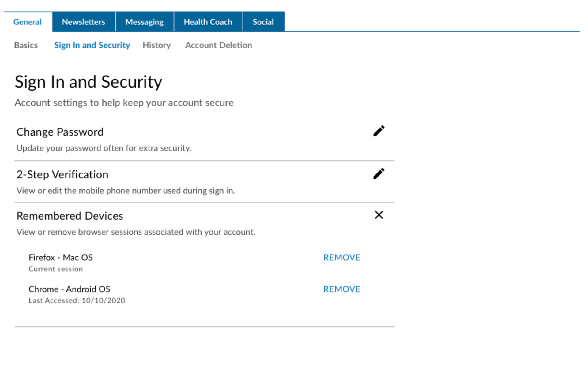The height and width of the screenshot is (384, 588).
Task: Click 'Account settings to help keep' subtitle
Action: tap(124, 103)
